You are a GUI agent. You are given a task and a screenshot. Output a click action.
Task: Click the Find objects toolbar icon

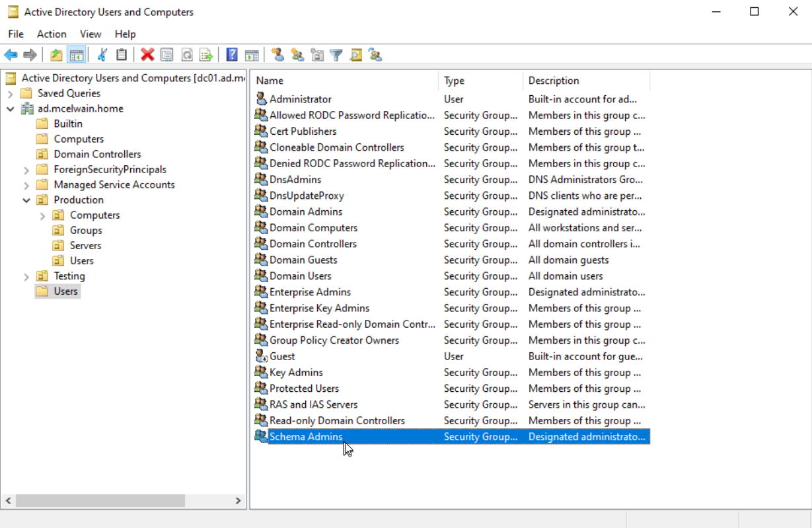click(x=356, y=55)
